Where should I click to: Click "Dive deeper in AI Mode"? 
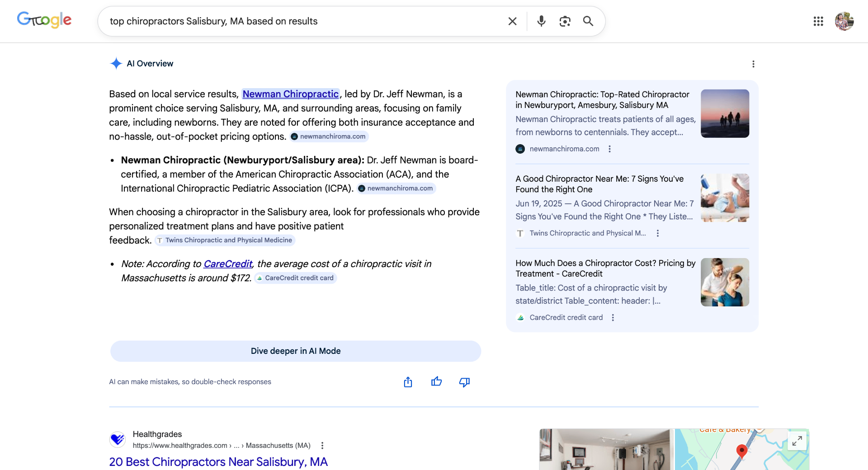[x=295, y=351]
